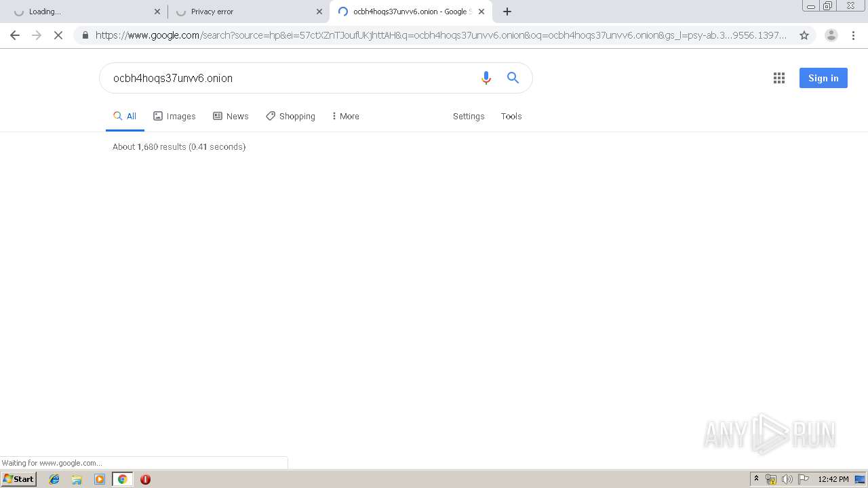Close the Loading tab
The image size is (868, 488).
157,12
